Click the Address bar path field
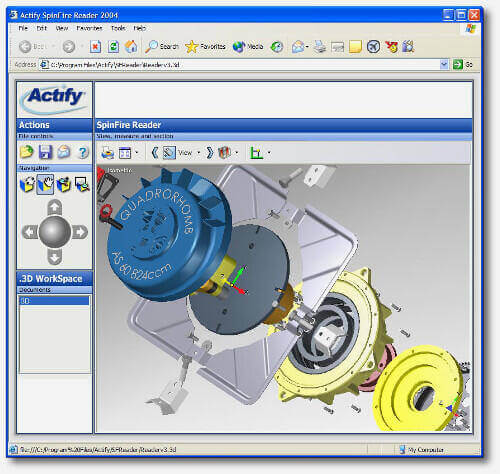Screen dimensions: 500x474 244,65
